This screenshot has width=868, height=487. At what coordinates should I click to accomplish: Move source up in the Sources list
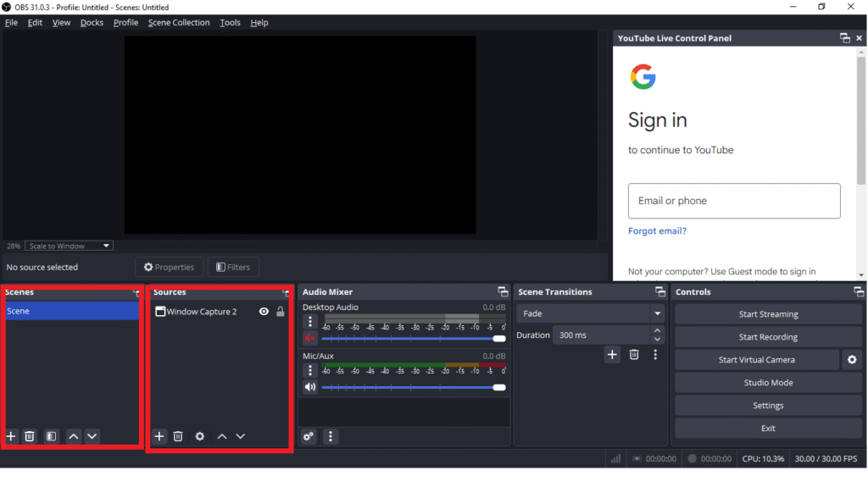pos(222,436)
